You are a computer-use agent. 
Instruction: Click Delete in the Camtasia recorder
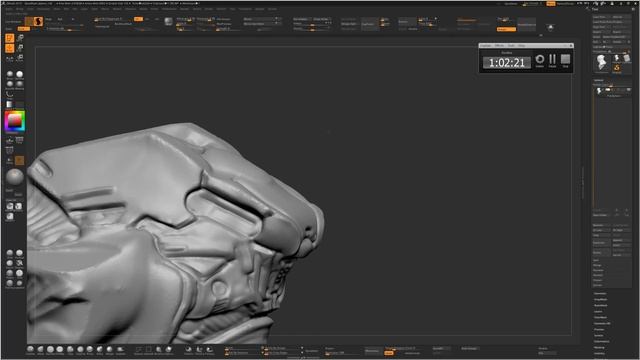[x=540, y=60]
